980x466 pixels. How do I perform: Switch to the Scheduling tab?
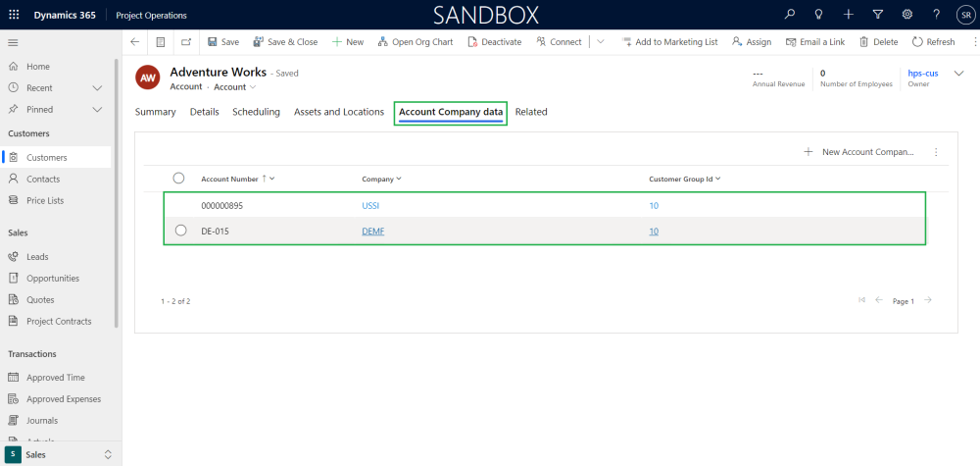pos(256,112)
